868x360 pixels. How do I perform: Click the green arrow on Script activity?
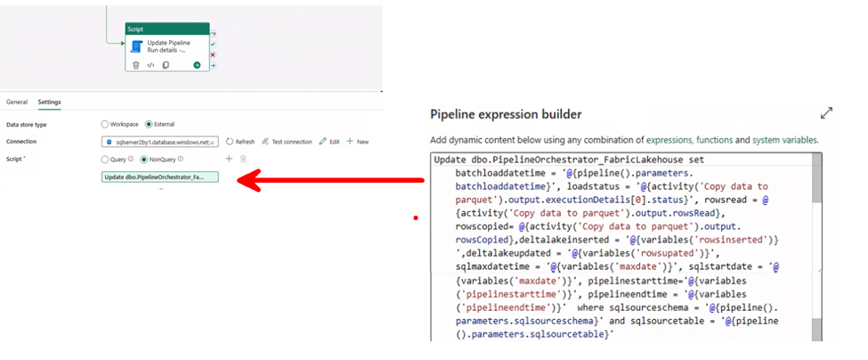point(197,64)
